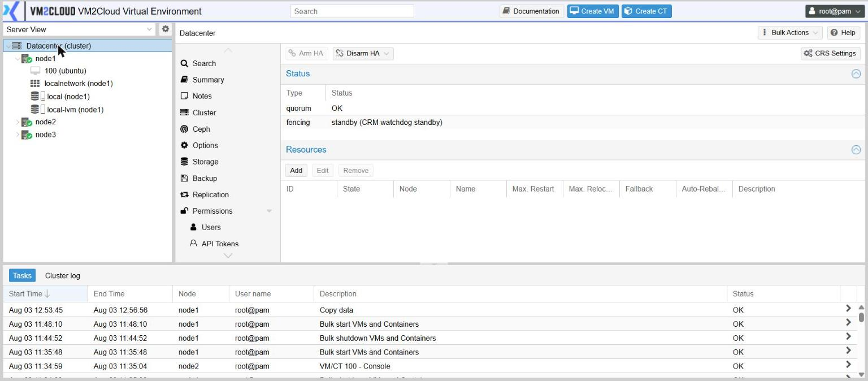Click the Permissions unlock icon in sidebar
868x381 pixels.
(x=184, y=211)
